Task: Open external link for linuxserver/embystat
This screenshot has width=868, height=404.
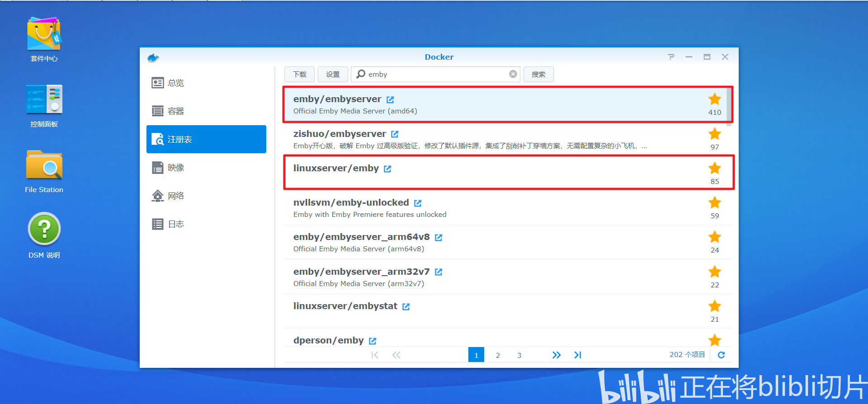Action: pyautogui.click(x=406, y=306)
